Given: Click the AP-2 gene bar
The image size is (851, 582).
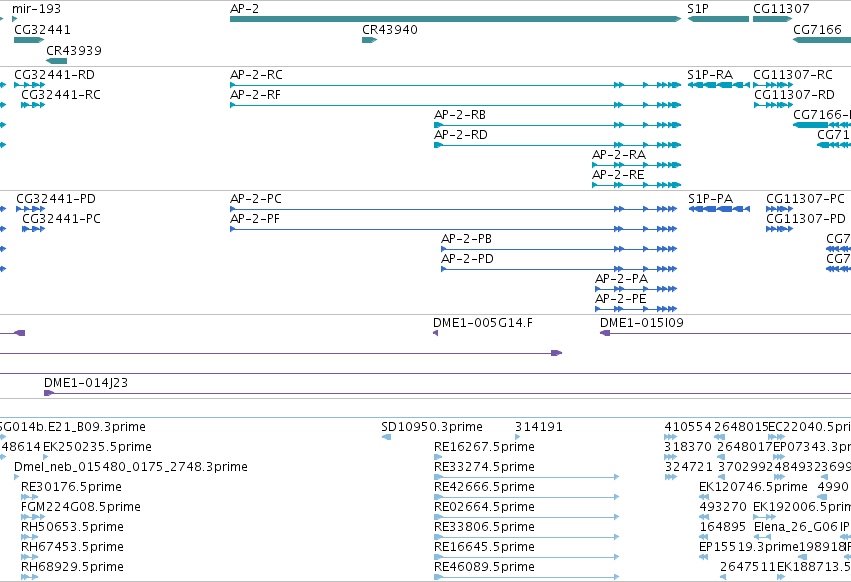Looking at the screenshot, I should coord(455,19).
